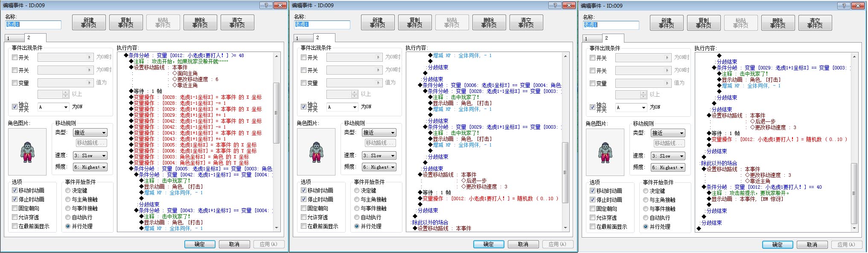Click the vertical scrollbar of the left command list

pyautogui.click(x=277, y=142)
